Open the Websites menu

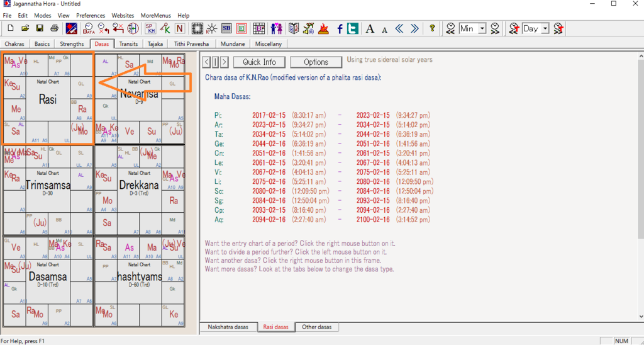click(x=123, y=16)
